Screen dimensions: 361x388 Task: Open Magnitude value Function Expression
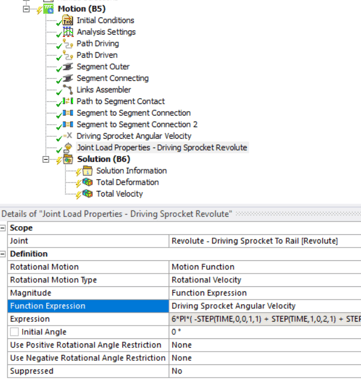pyautogui.click(x=265, y=293)
